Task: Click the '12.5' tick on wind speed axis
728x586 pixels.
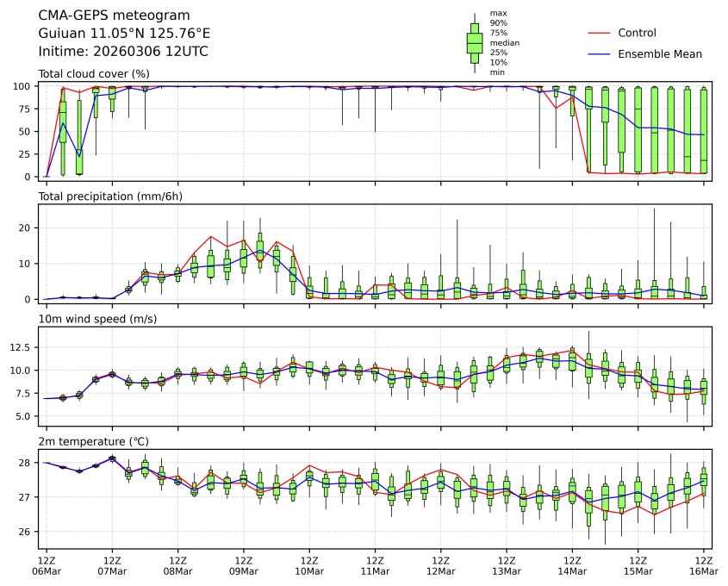Action: pyautogui.click(x=21, y=348)
